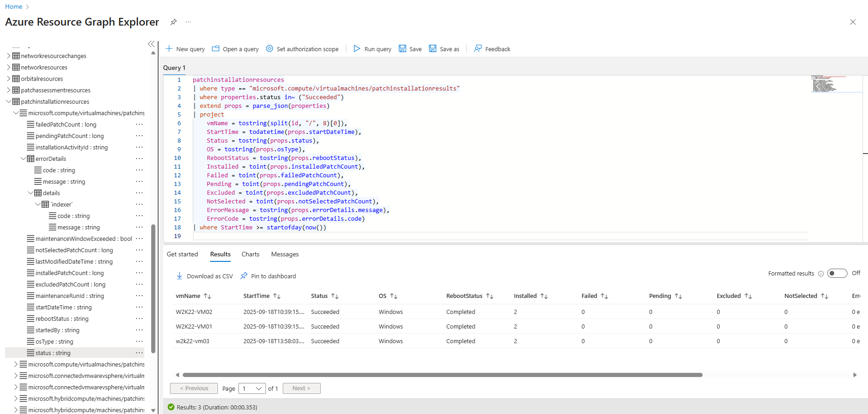
Task: Collapse the patchinstallationresources table
Action: (x=9, y=101)
